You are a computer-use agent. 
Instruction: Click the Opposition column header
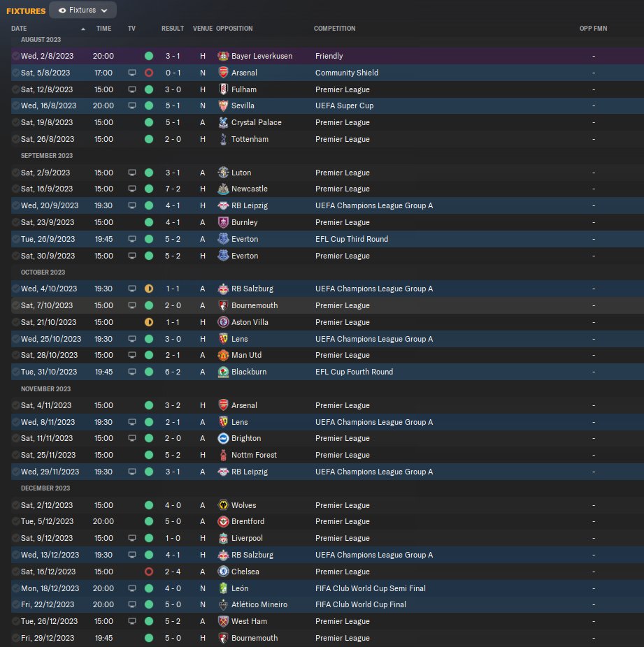[234, 29]
